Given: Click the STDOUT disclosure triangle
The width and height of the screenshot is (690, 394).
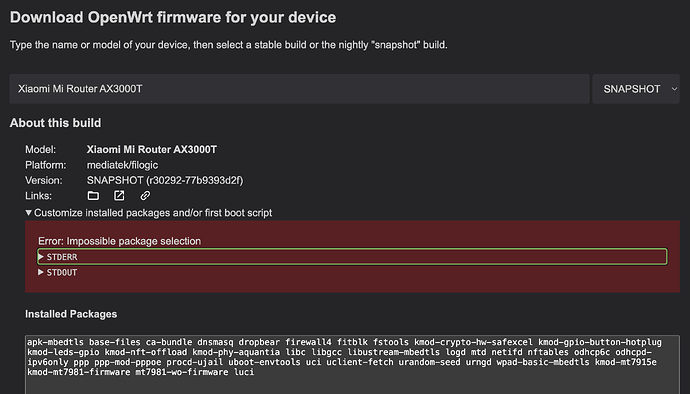Looking at the screenshot, I should coord(41,272).
